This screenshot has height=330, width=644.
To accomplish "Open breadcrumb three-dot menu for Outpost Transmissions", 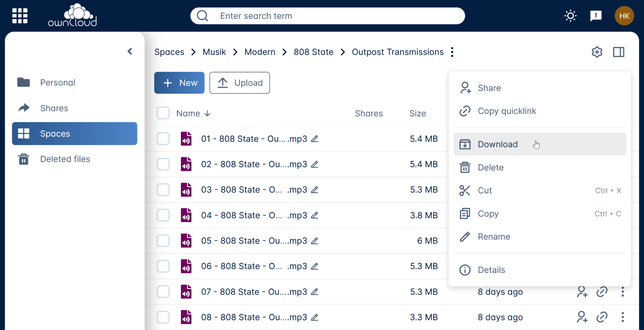I will point(452,52).
